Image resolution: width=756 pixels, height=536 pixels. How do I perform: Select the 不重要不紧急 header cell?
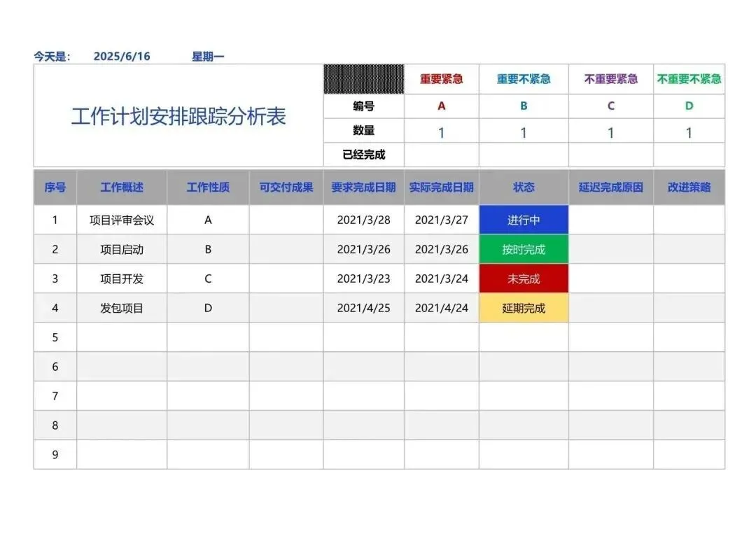(689, 79)
